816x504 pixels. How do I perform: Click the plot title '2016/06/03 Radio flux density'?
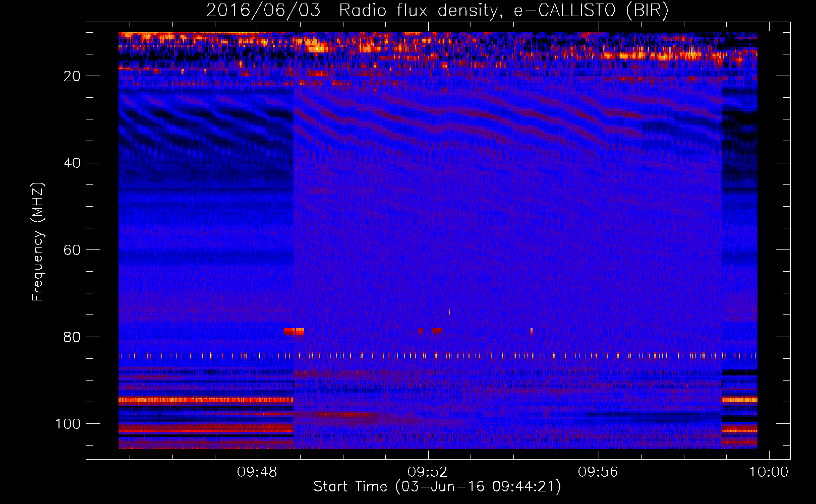pyautogui.click(x=352, y=10)
